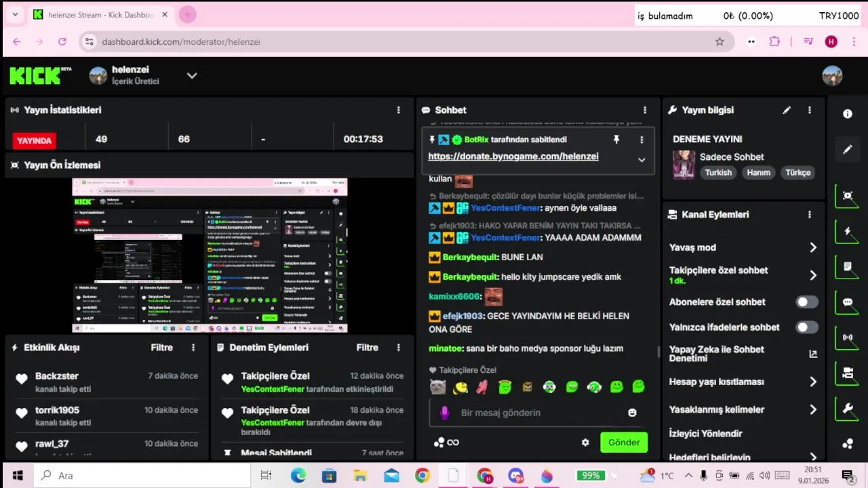The height and width of the screenshot is (488, 868).
Task: Expand the helenzei channel dropdown chevron
Action: point(192,75)
